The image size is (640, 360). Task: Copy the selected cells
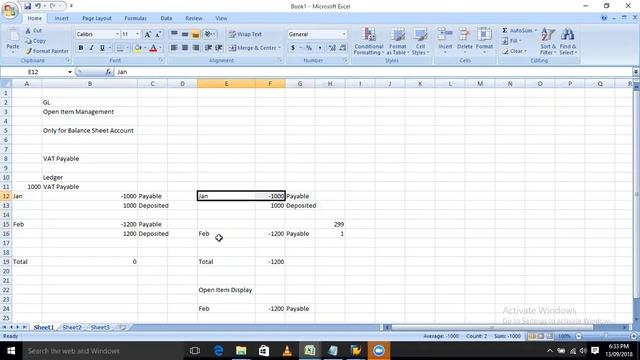(35, 41)
